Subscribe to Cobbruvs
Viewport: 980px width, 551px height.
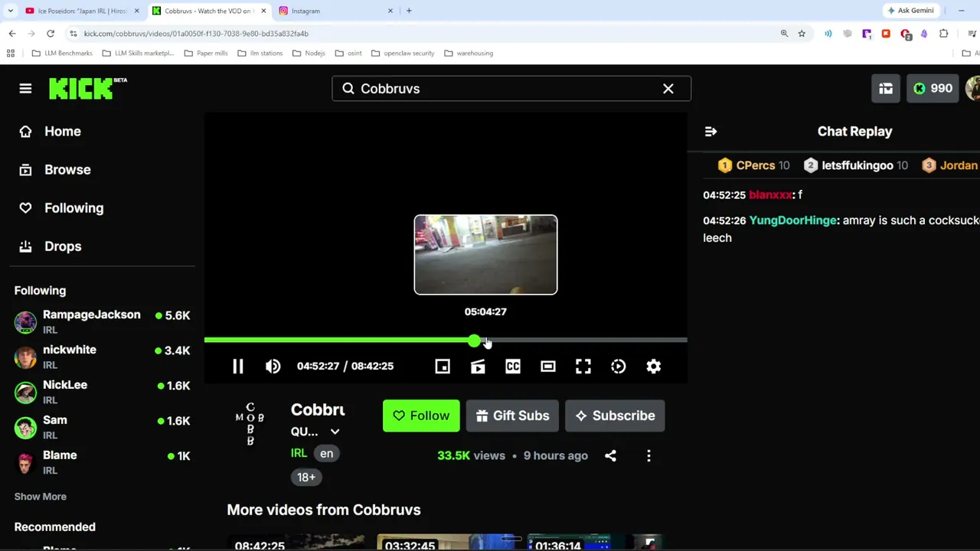pyautogui.click(x=615, y=416)
